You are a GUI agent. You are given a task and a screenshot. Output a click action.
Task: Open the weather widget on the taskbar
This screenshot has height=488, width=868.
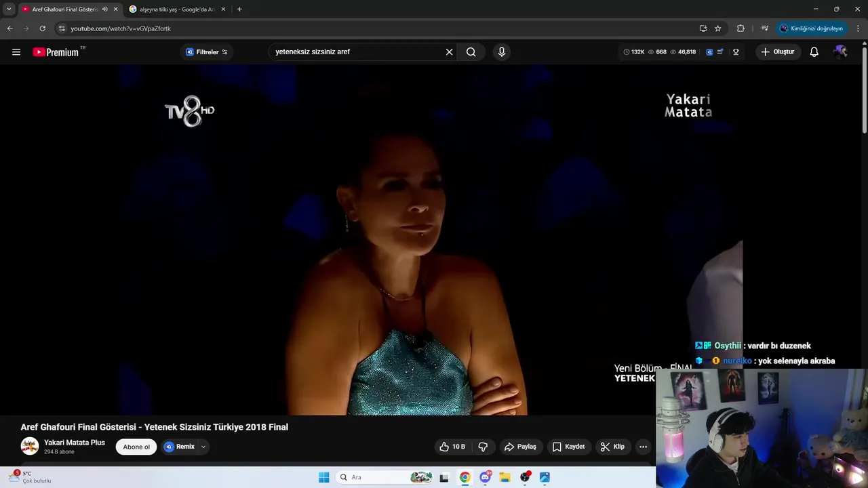[x=30, y=477]
